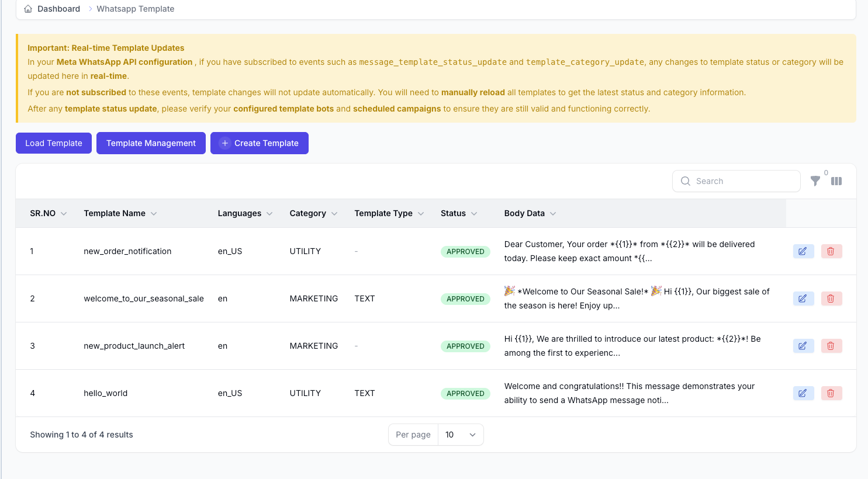Delete the new_product_launch_alert template

pyautogui.click(x=831, y=346)
